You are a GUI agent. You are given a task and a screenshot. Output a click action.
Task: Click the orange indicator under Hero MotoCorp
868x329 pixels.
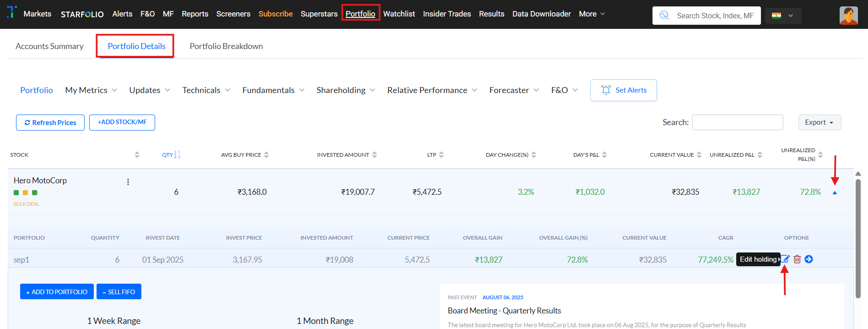(25, 193)
